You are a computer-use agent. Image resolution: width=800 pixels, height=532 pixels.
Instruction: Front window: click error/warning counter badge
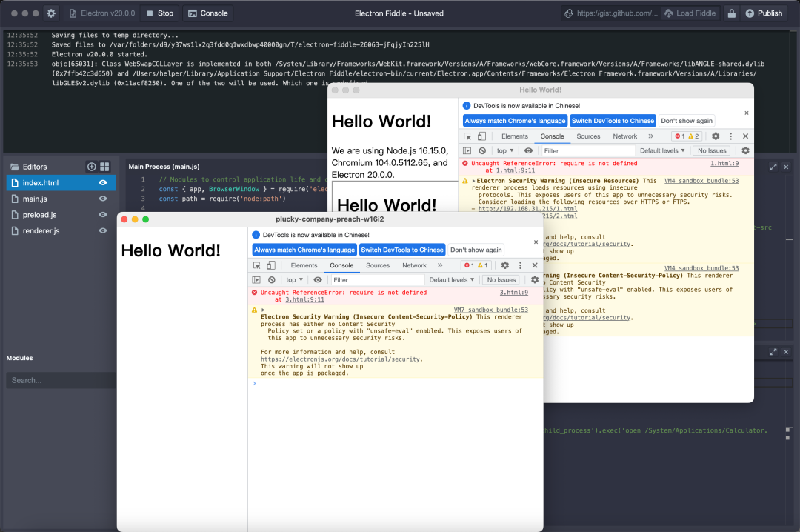click(x=476, y=265)
